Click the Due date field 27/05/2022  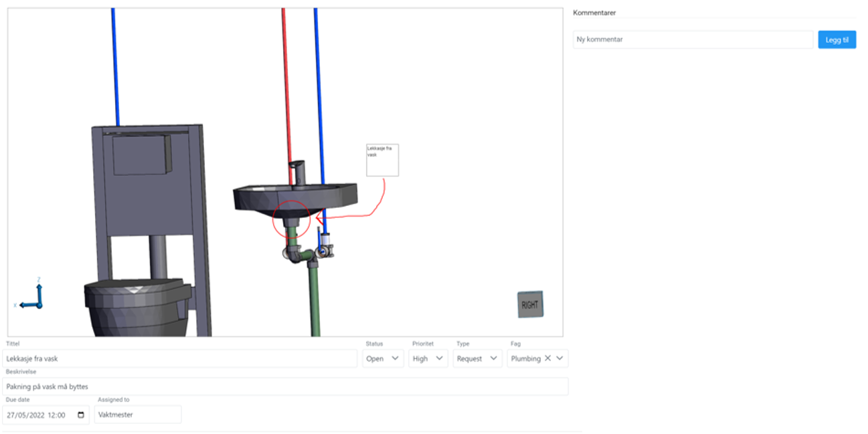(x=46, y=415)
